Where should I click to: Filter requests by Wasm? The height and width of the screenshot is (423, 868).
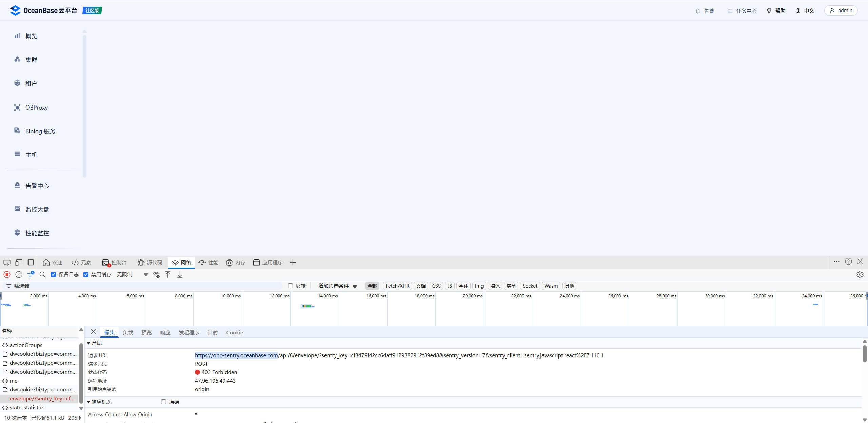[551, 286]
